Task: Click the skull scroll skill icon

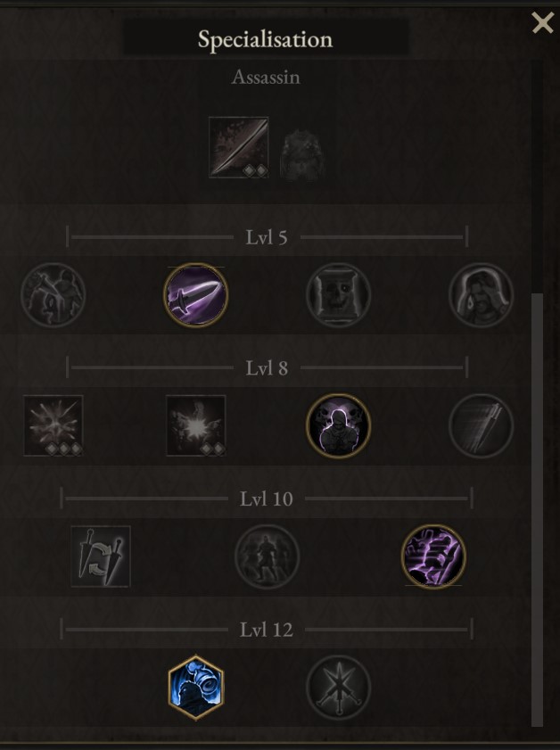Action: pyautogui.click(x=338, y=294)
